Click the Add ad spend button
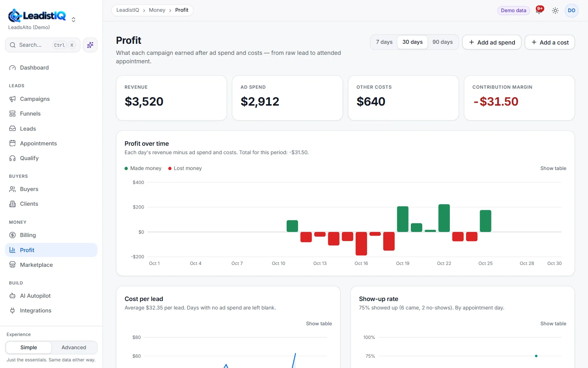Image resolution: width=588 pixels, height=368 pixels. 492,42
